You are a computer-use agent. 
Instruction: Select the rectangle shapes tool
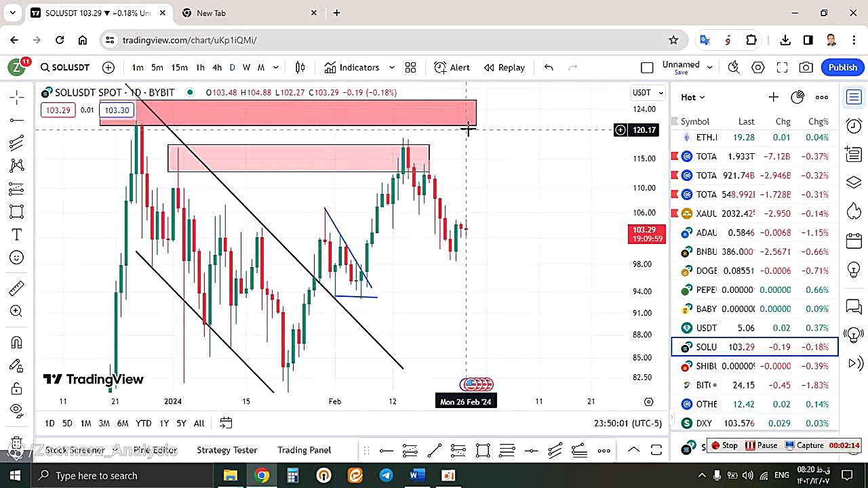[x=17, y=211]
